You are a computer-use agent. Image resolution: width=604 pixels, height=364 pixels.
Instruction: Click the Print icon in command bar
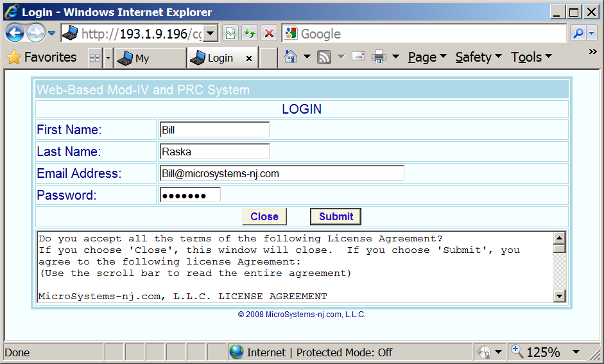pyautogui.click(x=379, y=57)
